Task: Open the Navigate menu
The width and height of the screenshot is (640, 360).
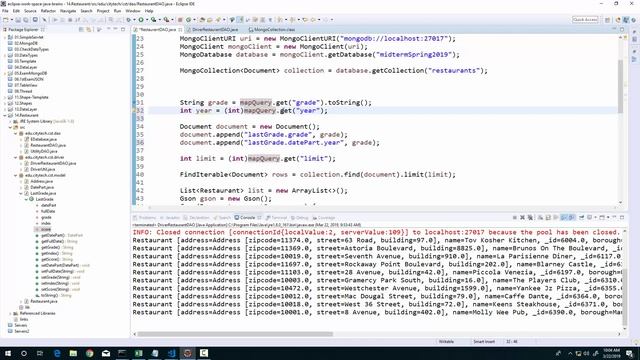Action: [x=68, y=11]
